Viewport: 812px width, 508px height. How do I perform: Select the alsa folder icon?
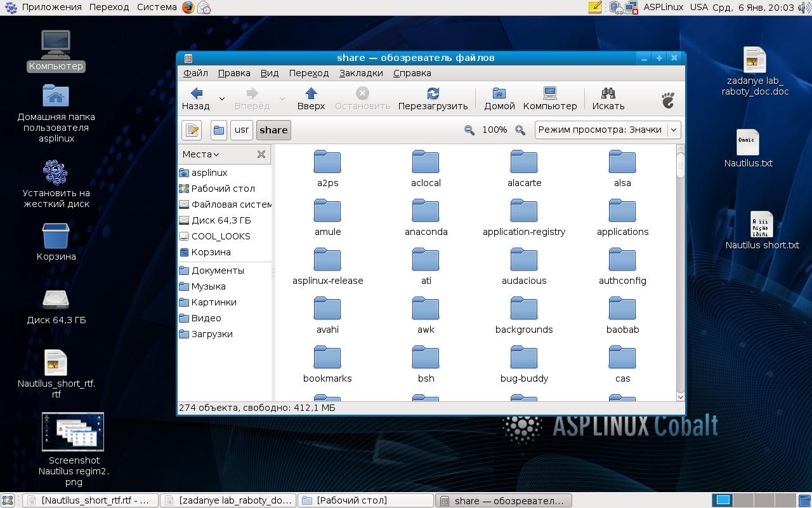pos(622,162)
